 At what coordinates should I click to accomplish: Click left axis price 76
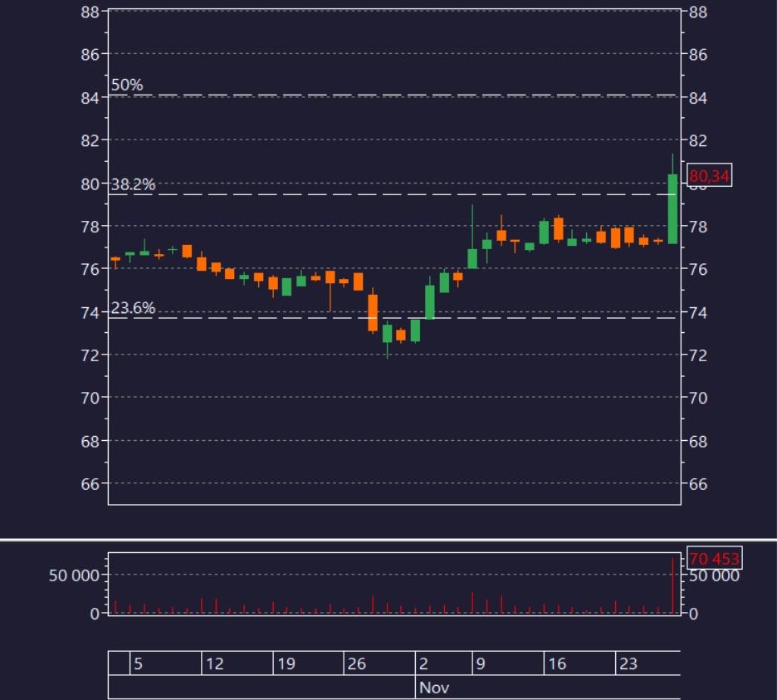90,269
